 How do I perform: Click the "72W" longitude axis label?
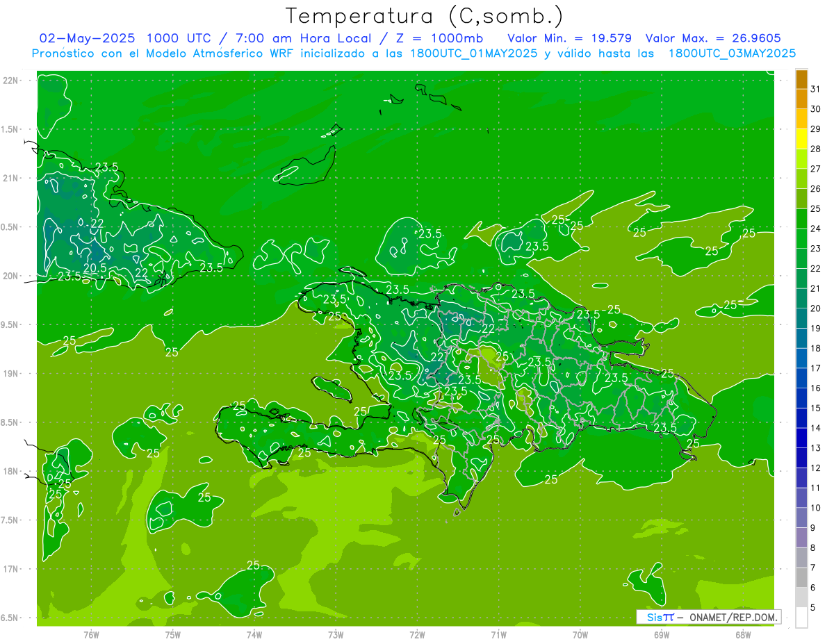pyautogui.click(x=417, y=634)
